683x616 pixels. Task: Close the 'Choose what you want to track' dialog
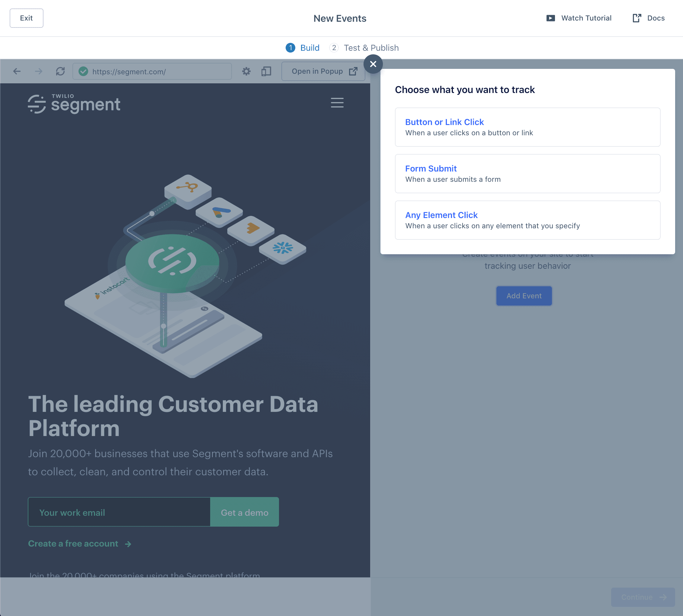[x=373, y=64]
